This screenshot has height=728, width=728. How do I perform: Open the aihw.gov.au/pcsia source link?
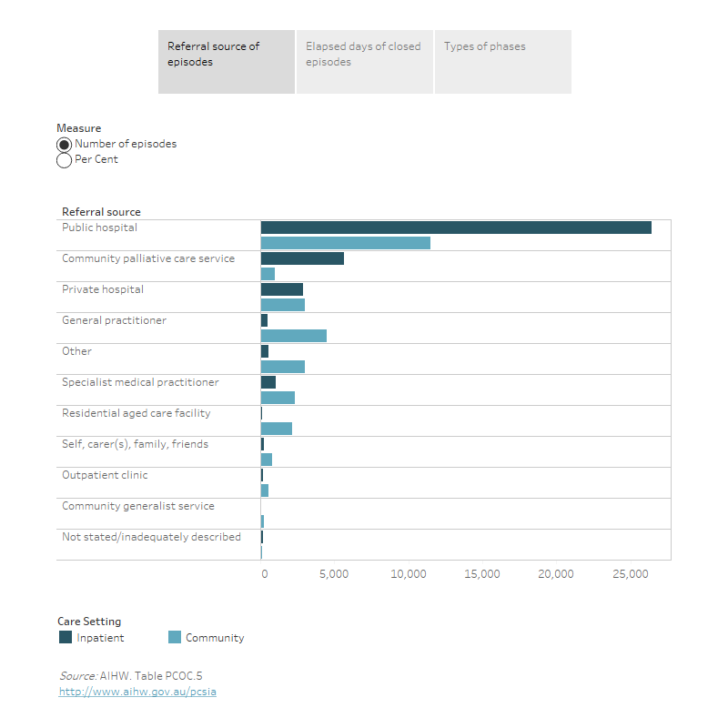point(137,692)
